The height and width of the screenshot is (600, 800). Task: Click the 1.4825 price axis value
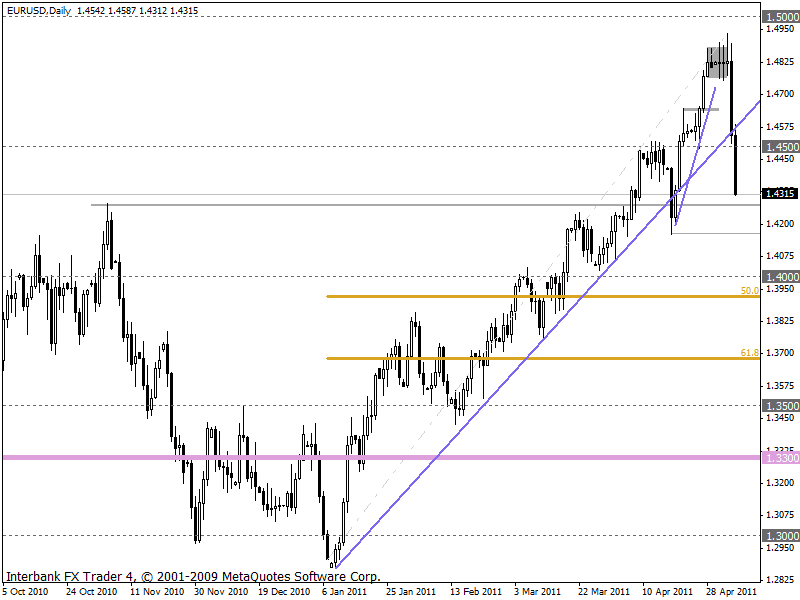point(780,62)
